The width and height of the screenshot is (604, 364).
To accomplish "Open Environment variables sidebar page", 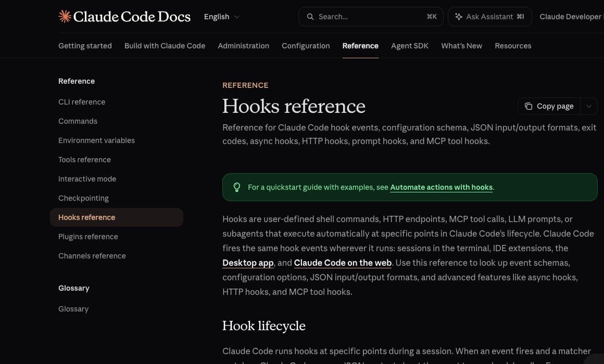I will (x=97, y=140).
